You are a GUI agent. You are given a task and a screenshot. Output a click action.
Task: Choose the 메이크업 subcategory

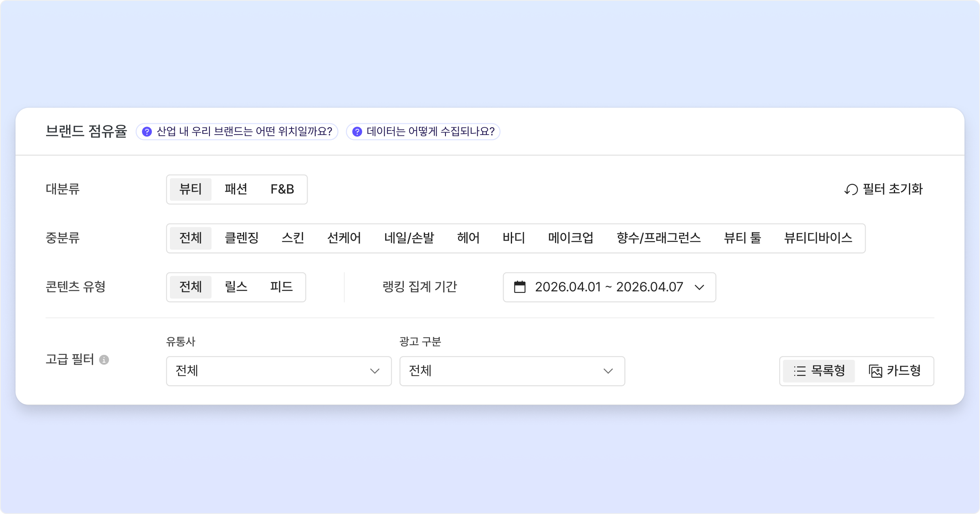coord(571,238)
